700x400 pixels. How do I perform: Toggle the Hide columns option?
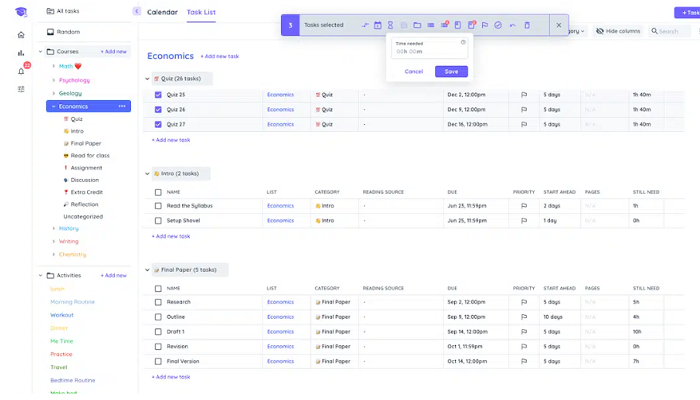pos(618,31)
